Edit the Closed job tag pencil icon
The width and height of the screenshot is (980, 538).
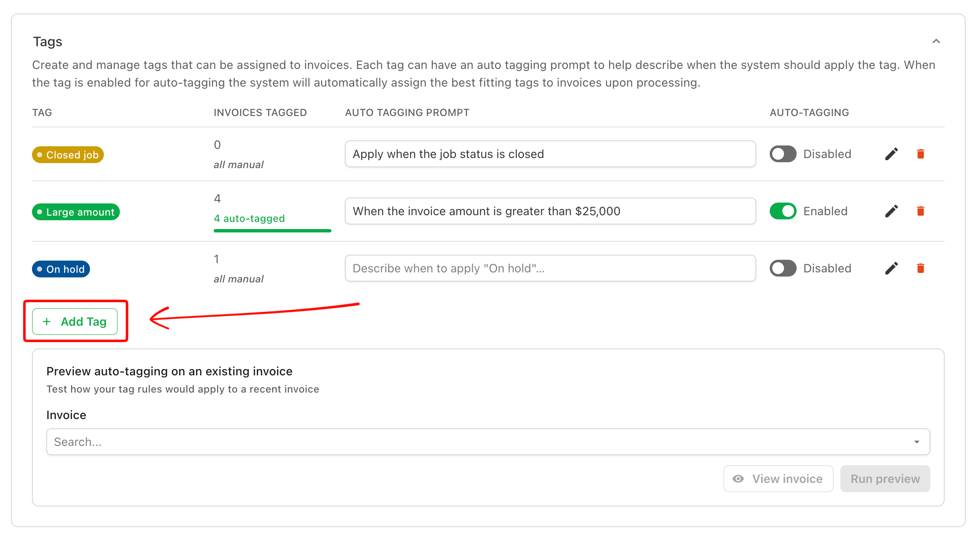pyautogui.click(x=891, y=154)
